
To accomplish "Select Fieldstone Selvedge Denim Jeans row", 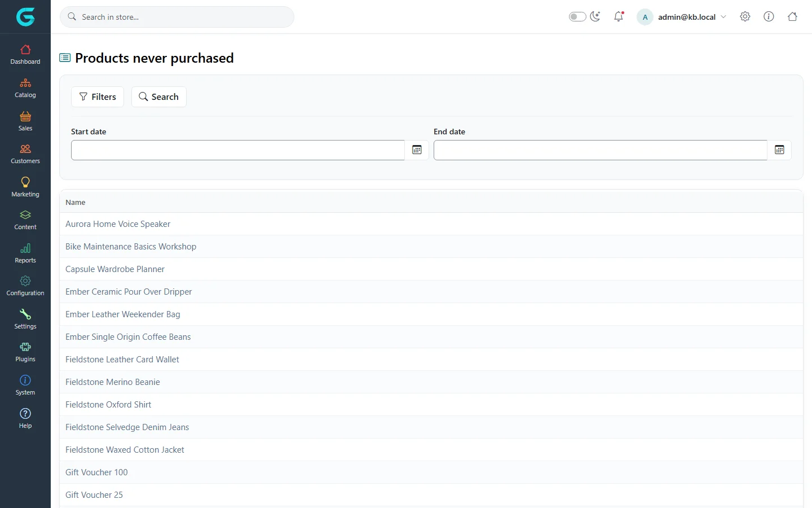I will point(431,427).
